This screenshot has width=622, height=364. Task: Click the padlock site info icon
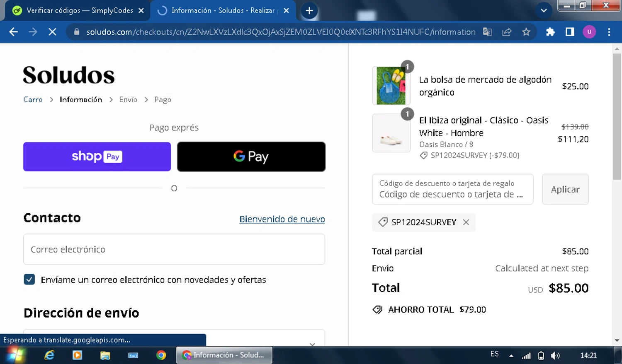pos(76,32)
